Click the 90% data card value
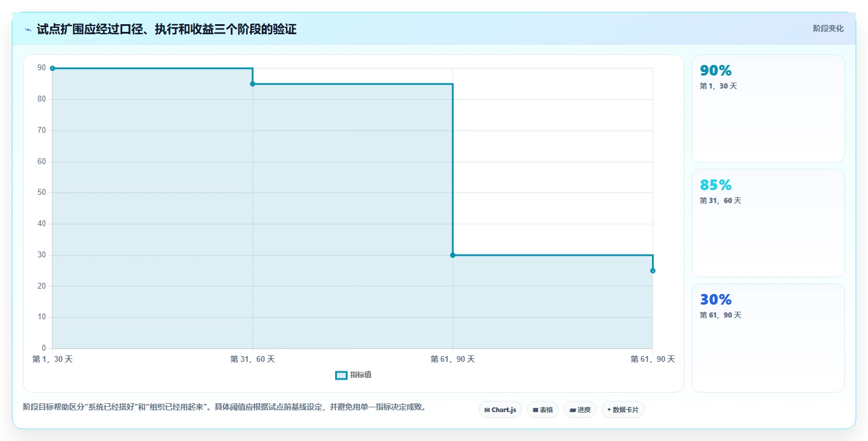 pyautogui.click(x=716, y=70)
